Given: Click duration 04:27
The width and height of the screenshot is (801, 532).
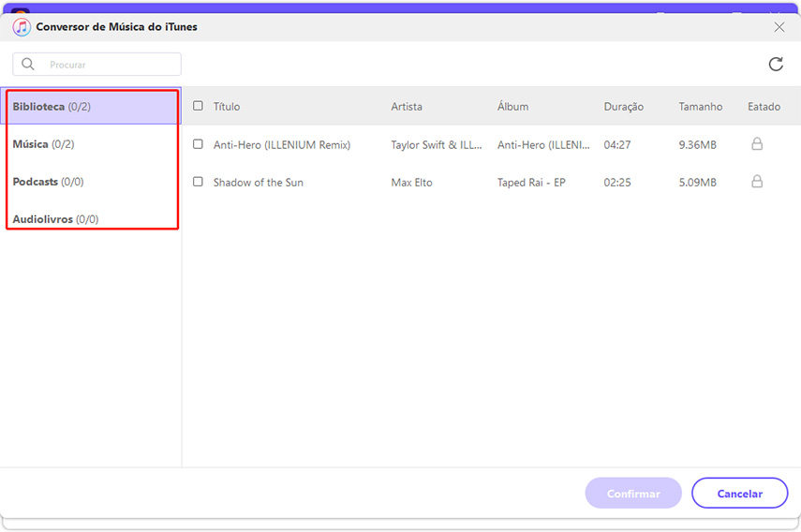Looking at the screenshot, I should click(x=617, y=145).
